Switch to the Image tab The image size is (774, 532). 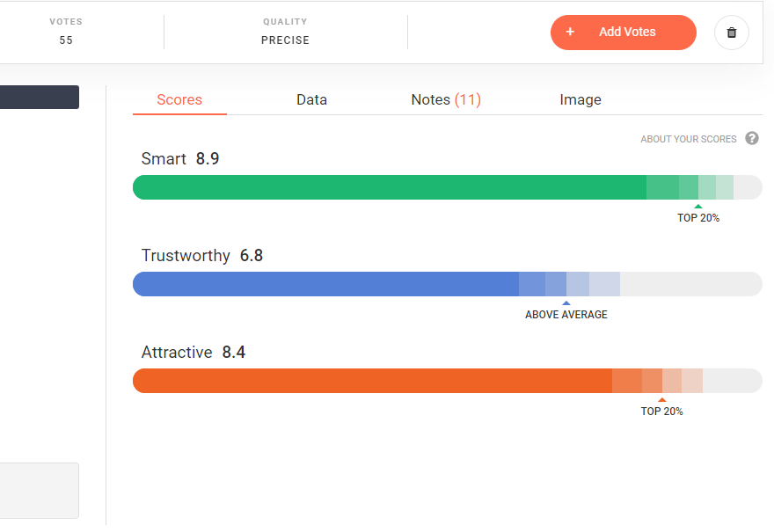point(580,99)
